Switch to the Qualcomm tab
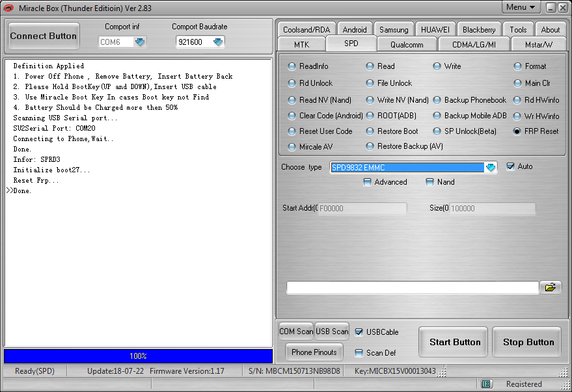The height and width of the screenshot is (392, 572). [x=407, y=44]
